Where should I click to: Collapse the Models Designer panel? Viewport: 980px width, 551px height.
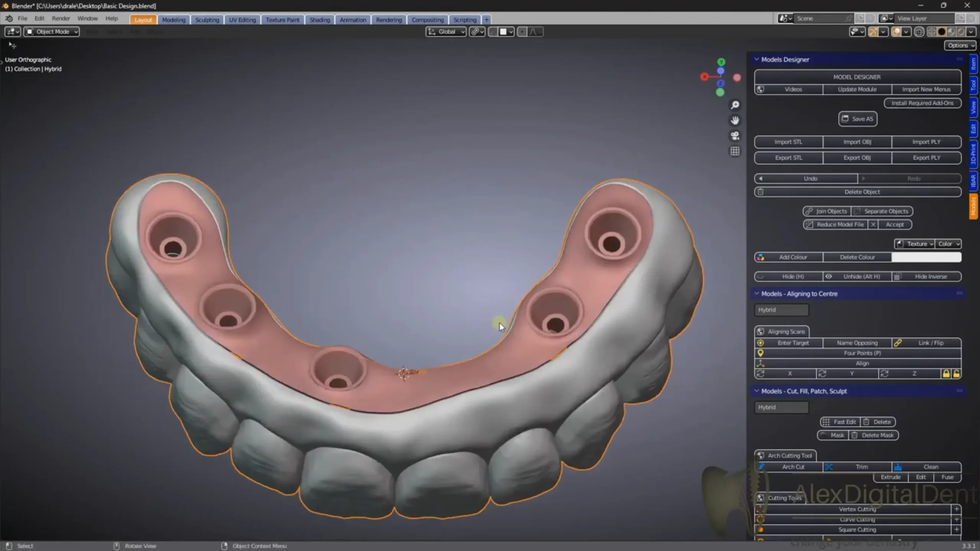pyautogui.click(x=756, y=59)
